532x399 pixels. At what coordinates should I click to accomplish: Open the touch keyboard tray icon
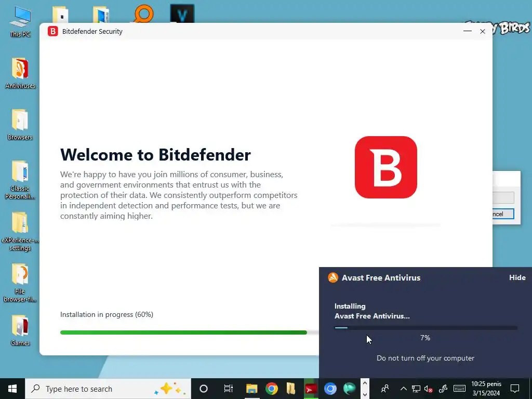point(459,389)
